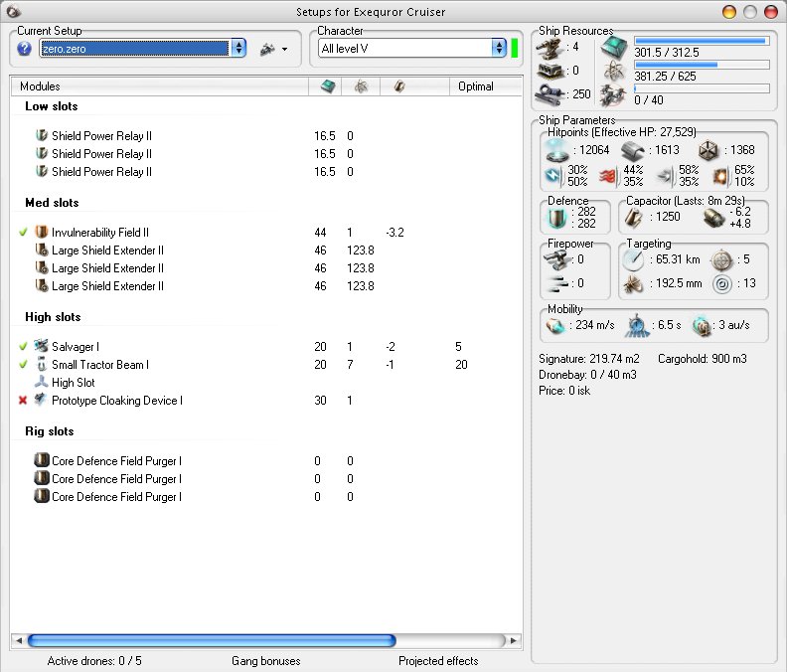The height and width of the screenshot is (672, 787).
Task: Click the calibration icon showing 250
Action: tap(551, 94)
